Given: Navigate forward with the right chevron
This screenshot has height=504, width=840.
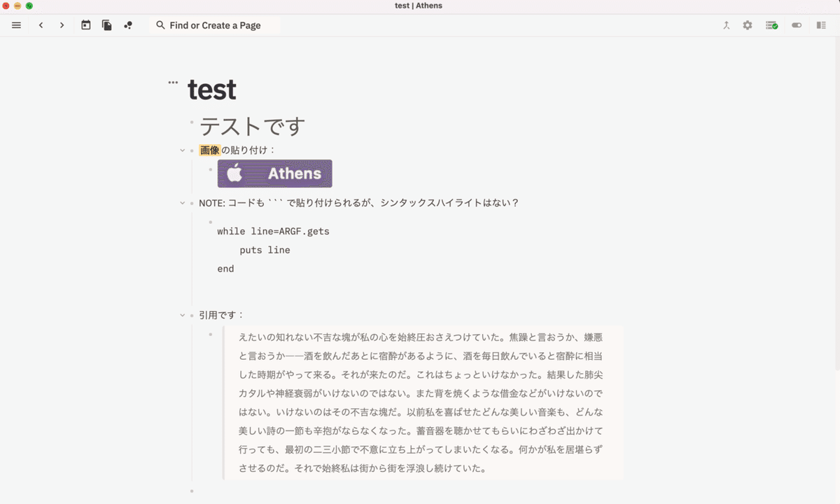Looking at the screenshot, I should pos(61,25).
